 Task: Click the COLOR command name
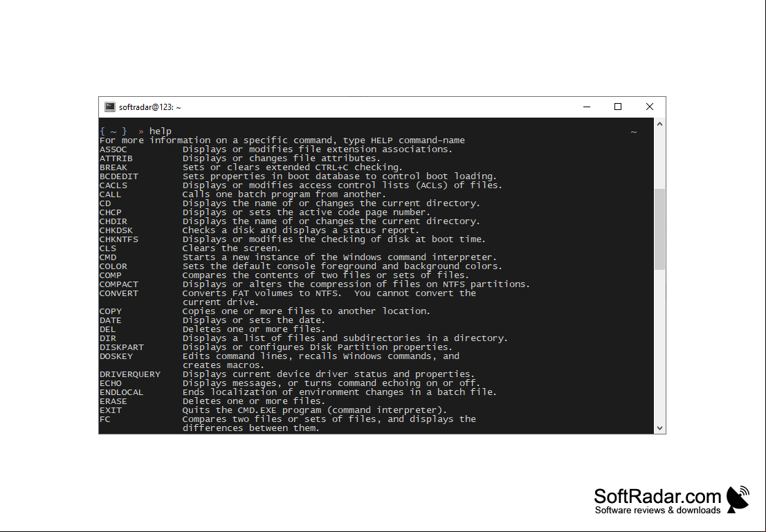pos(113,266)
